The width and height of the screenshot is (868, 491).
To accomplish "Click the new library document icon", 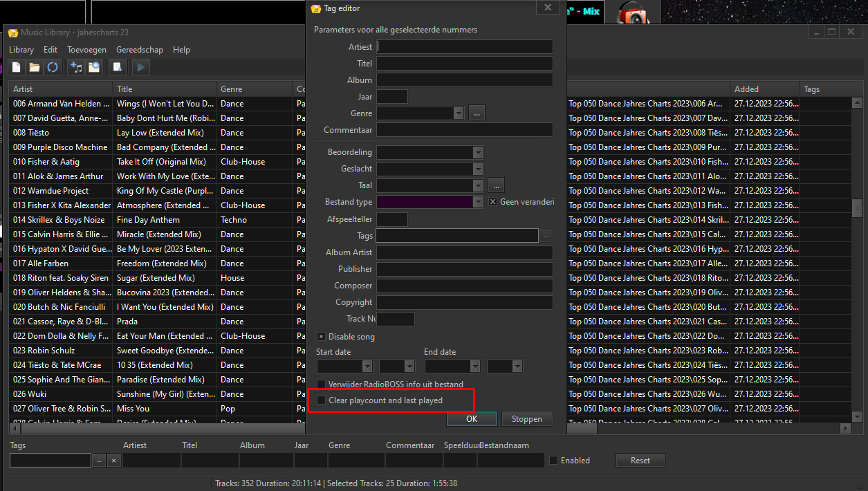I will coord(17,67).
